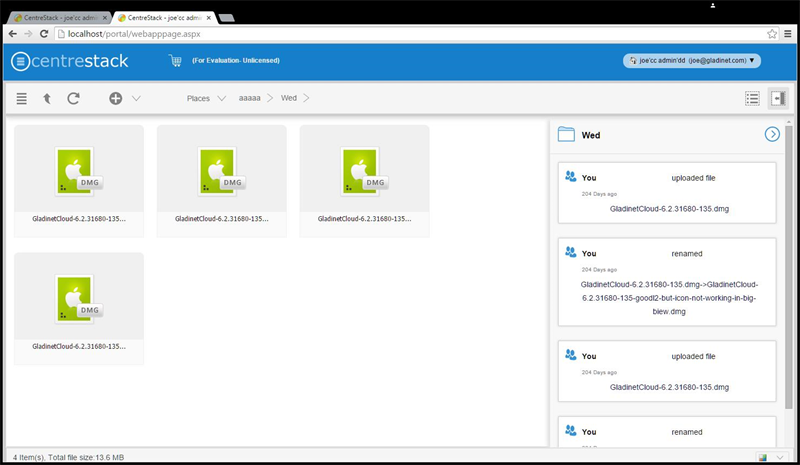Expand the status bar bottom-right chevron
The width and height of the screenshot is (800, 465).
click(780, 457)
